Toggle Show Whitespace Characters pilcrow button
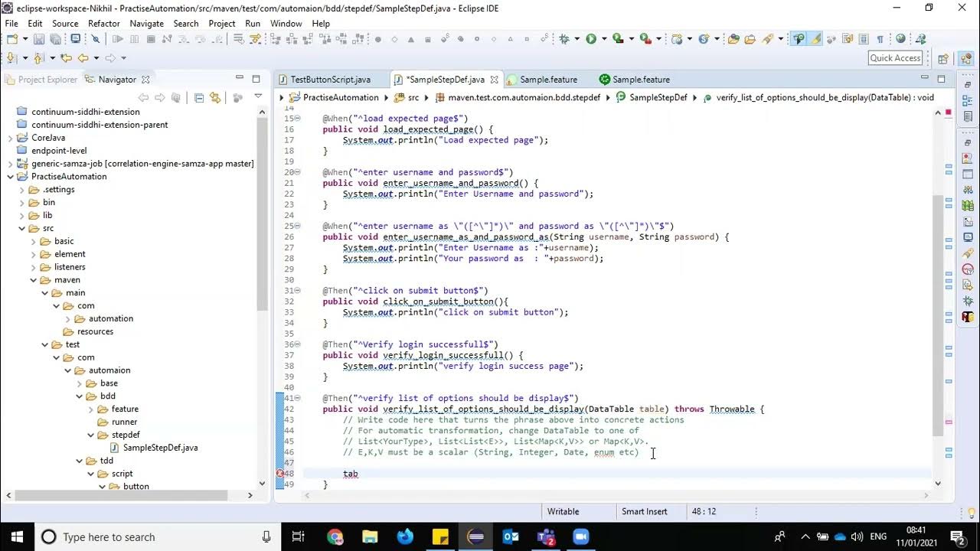980x551 pixels. tap(880, 38)
